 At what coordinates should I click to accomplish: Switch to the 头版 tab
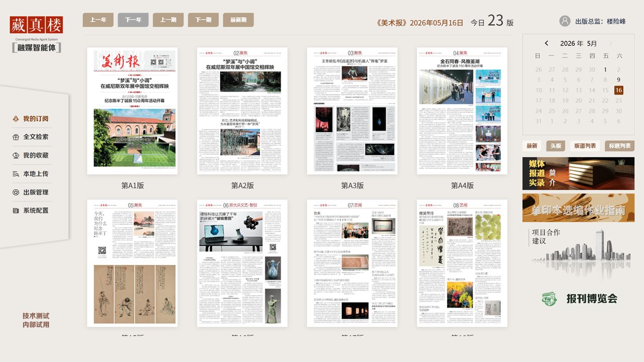(x=555, y=146)
